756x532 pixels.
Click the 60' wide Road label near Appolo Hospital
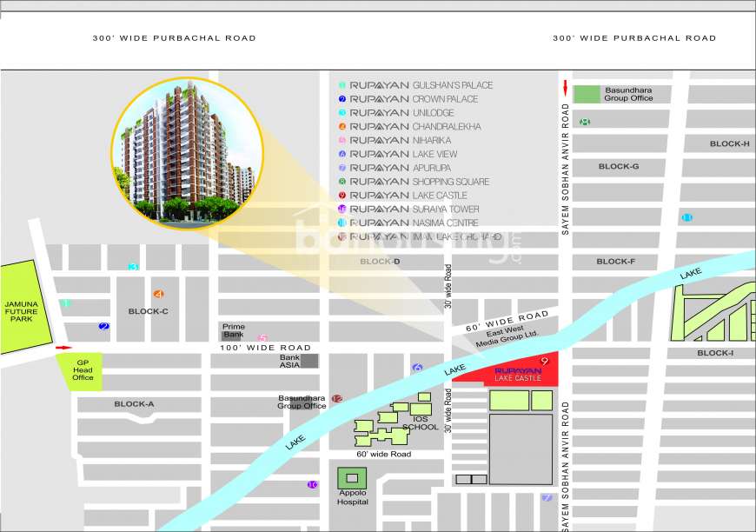tap(384, 455)
